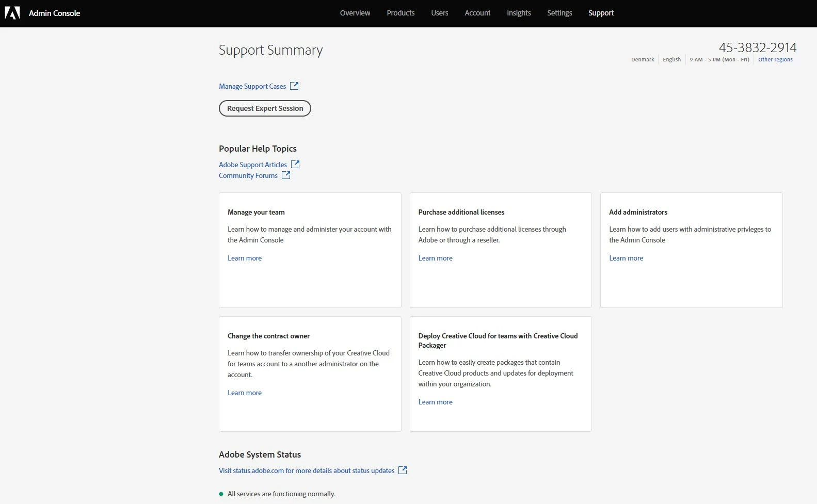Switch to the Users tab
This screenshot has width=817, height=504.
(440, 13)
